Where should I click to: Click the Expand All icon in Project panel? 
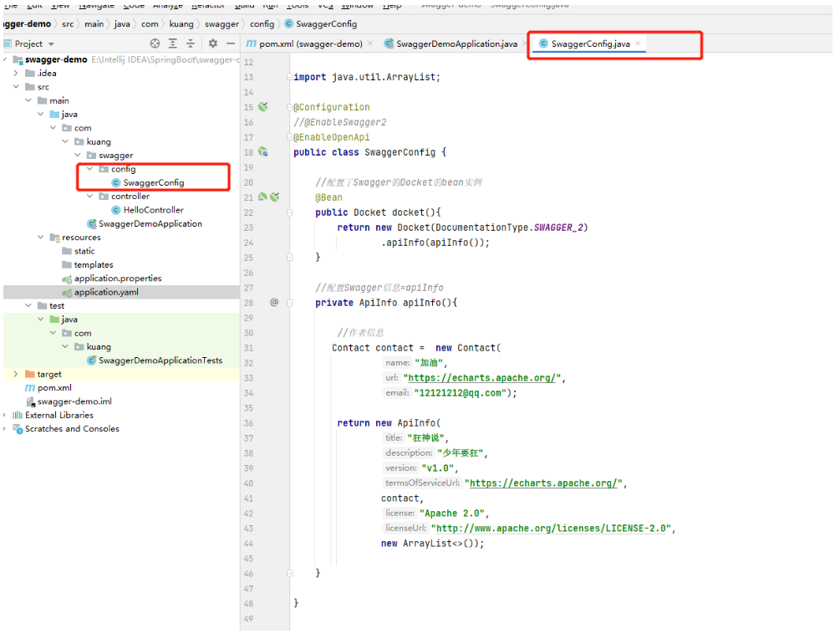pyautogui.click(x=173, y=43)
